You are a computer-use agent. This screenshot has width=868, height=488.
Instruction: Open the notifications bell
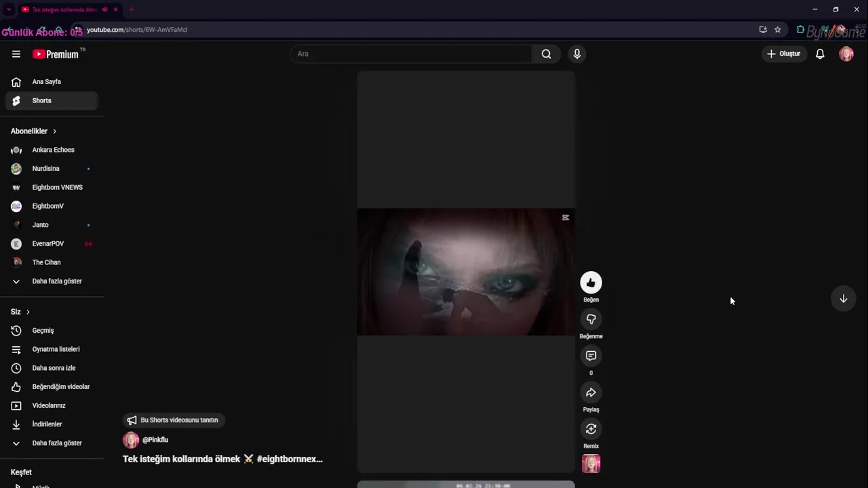click(820, 54)
